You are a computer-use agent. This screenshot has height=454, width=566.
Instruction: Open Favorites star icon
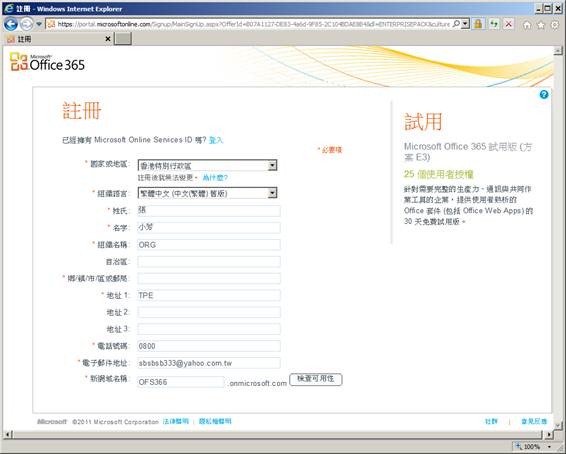(x=541, y=25)
